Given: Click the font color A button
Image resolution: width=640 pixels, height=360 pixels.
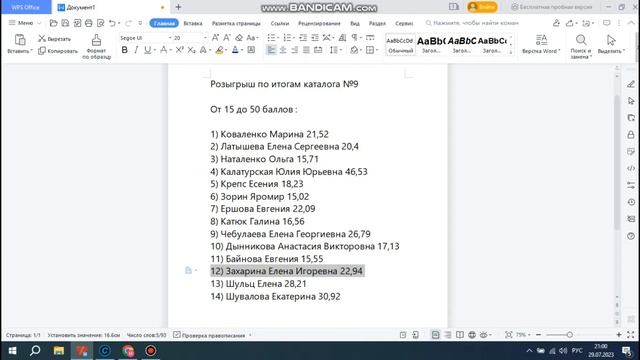Looking at the screenshot, I should point(235,50).
